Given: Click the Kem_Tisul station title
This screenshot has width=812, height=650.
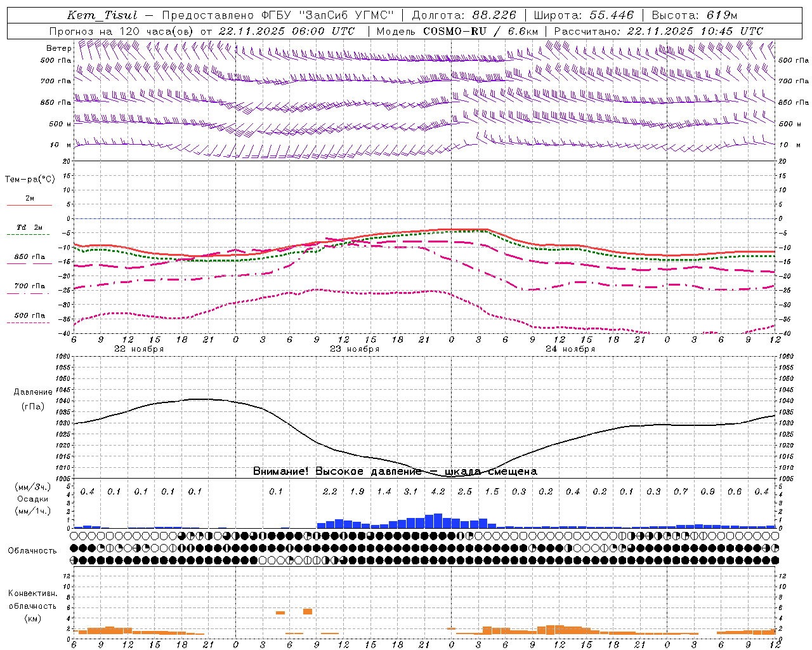Looking at the screenshot, I should coord(101,15).
